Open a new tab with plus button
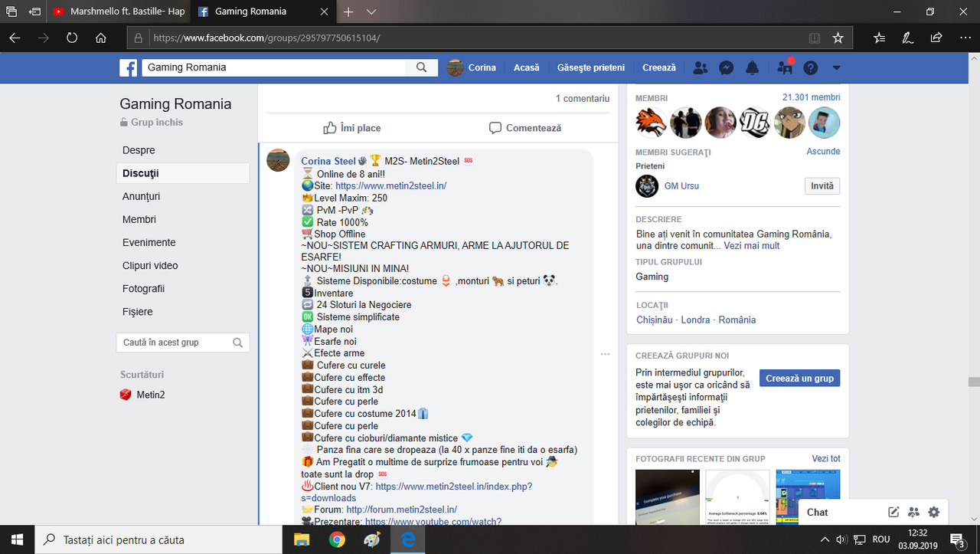 click(x=348, y=11)
